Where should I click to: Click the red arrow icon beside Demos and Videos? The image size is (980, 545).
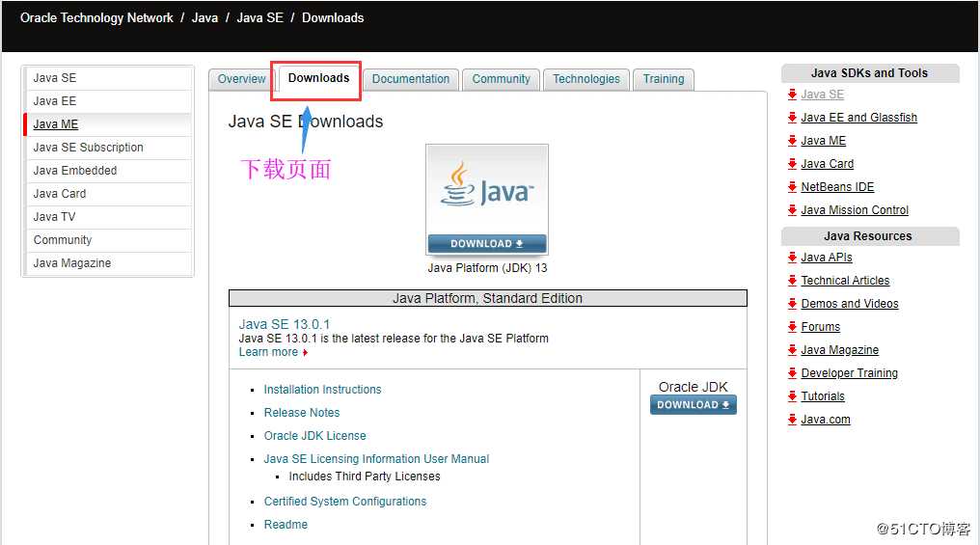[x=792, y=303]
